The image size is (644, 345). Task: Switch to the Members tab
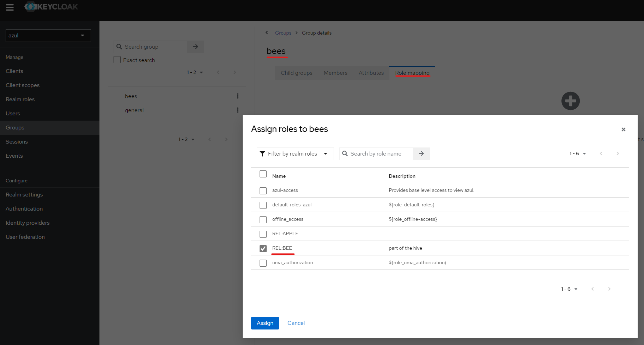point(335,73)
